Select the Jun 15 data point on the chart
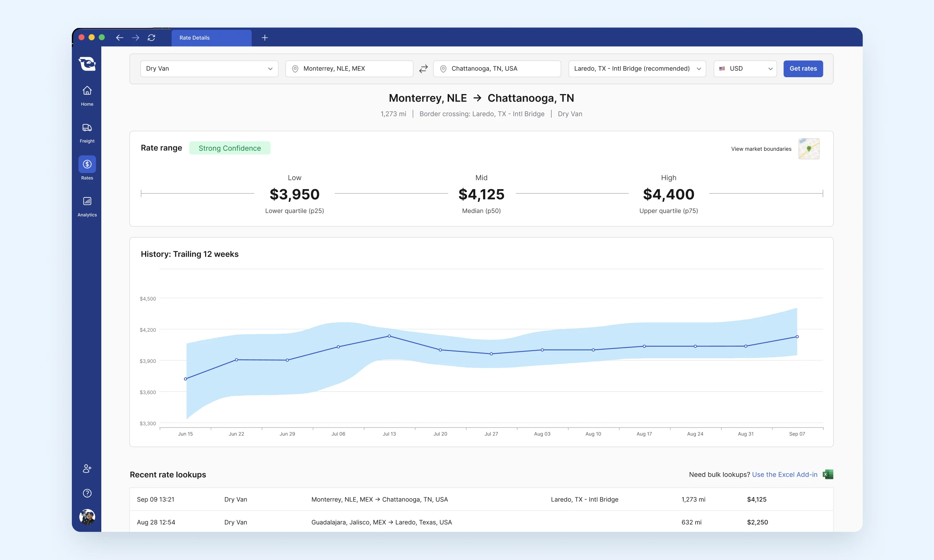The height and width of the screenshot is (560, 934). click(185, 379)
